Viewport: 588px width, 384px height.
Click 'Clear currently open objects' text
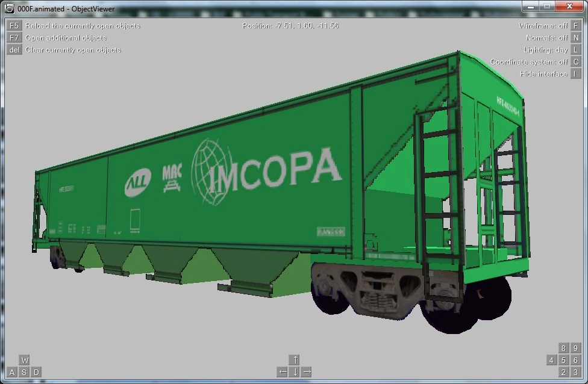coord(73,50)
